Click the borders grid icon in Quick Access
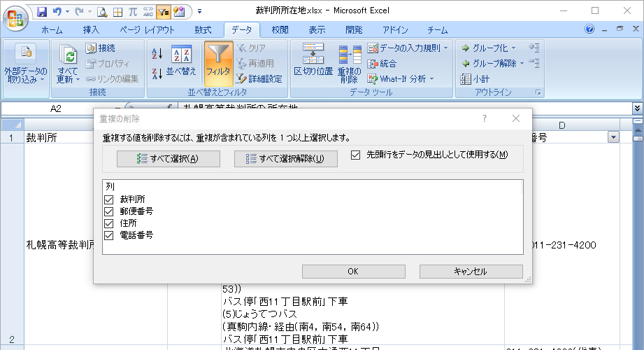644x350 pixels. pyautogui.click(x=117, y=12)
